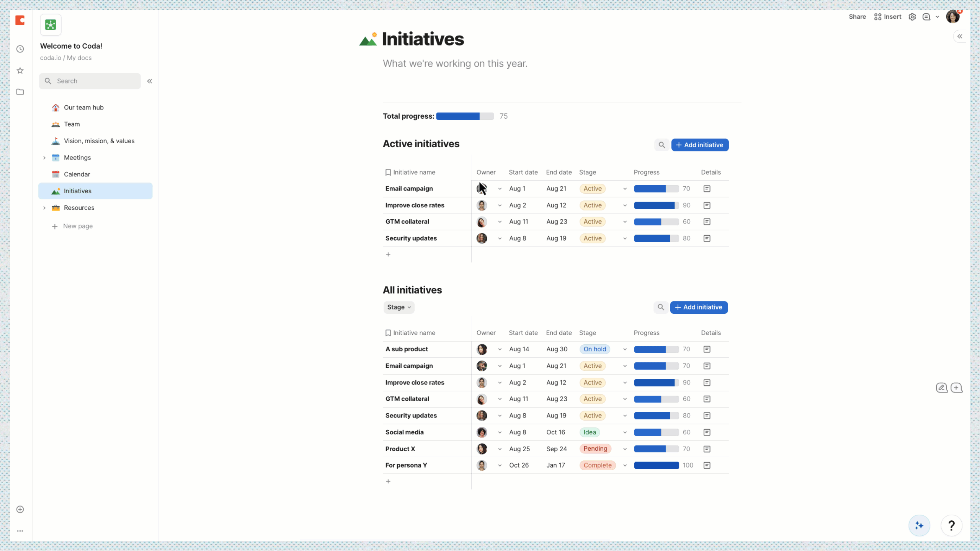Collapse the page list sidebar
Image resolution: width=980 pixels, height=551 pixels.
pyautogui.click(x=150, y=81)
